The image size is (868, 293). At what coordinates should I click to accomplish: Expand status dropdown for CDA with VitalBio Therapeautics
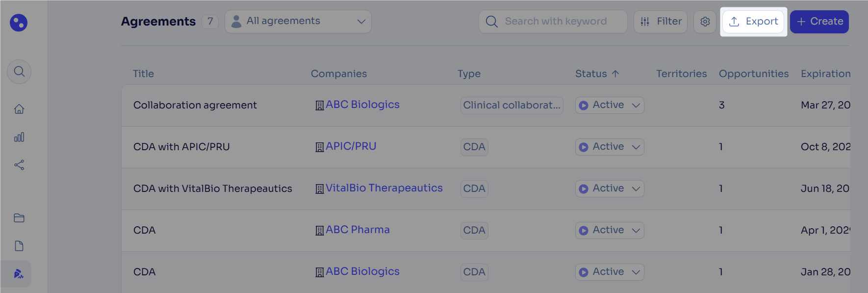[x=610, y=188]
